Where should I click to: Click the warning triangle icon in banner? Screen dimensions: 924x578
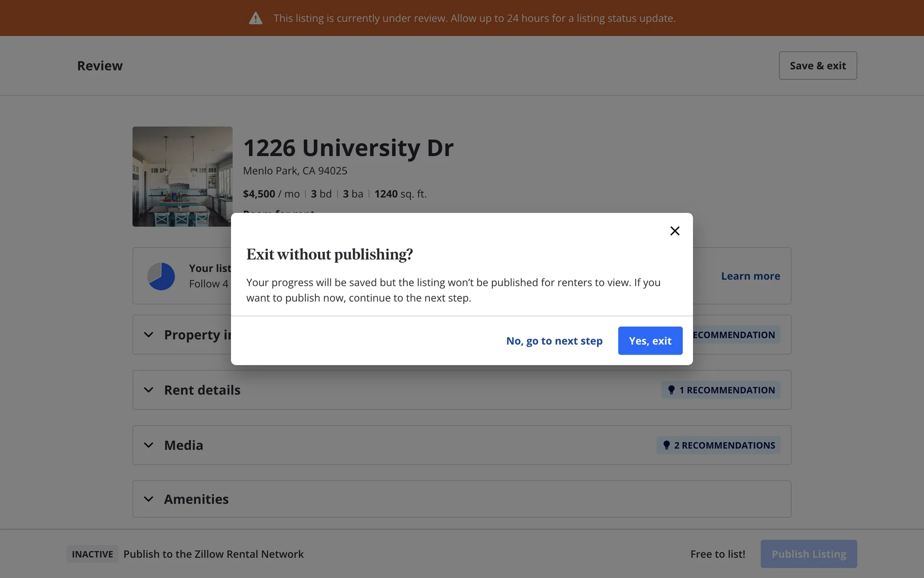(256, 18)
